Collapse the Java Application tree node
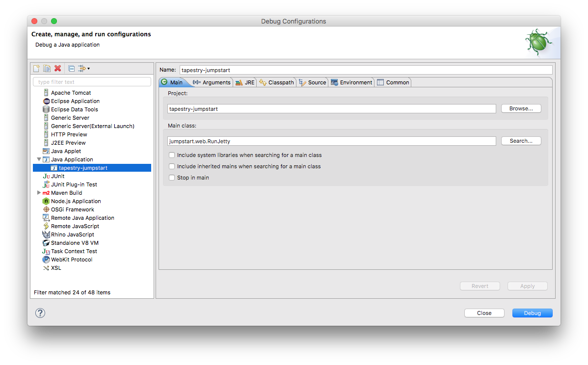Viewport: 588px width, 365px height. (39, 159)
